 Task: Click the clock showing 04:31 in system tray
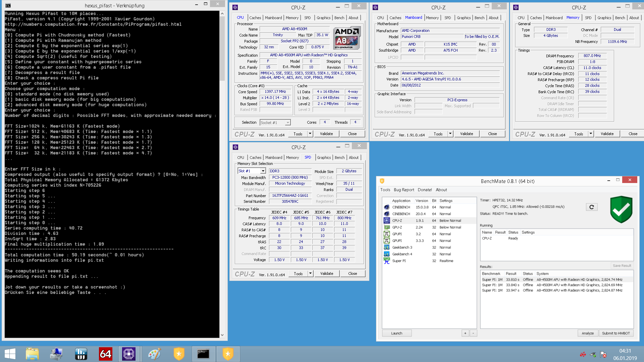pos(625,351)
